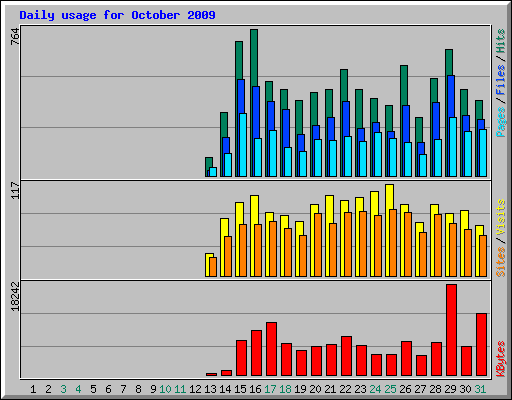Click the red KBytes bar for day 15
512x400 pixels.
tap(242, 358)
